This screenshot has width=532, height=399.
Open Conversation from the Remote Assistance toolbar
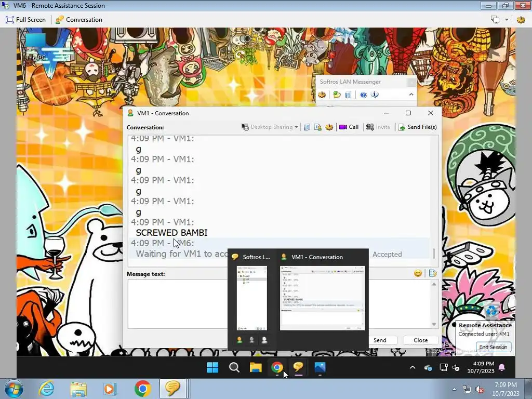click(79, 20)
